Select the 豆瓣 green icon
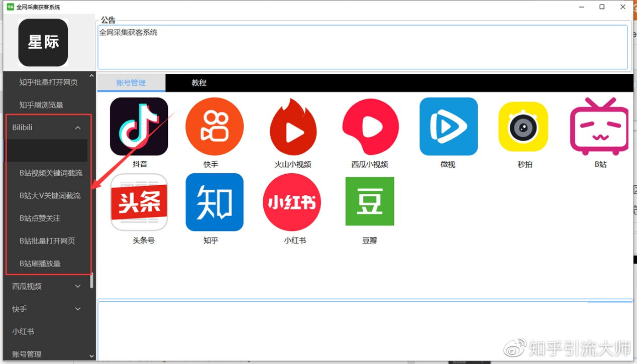This screenshot has height=364, width=637. click(x=370, y=201)
